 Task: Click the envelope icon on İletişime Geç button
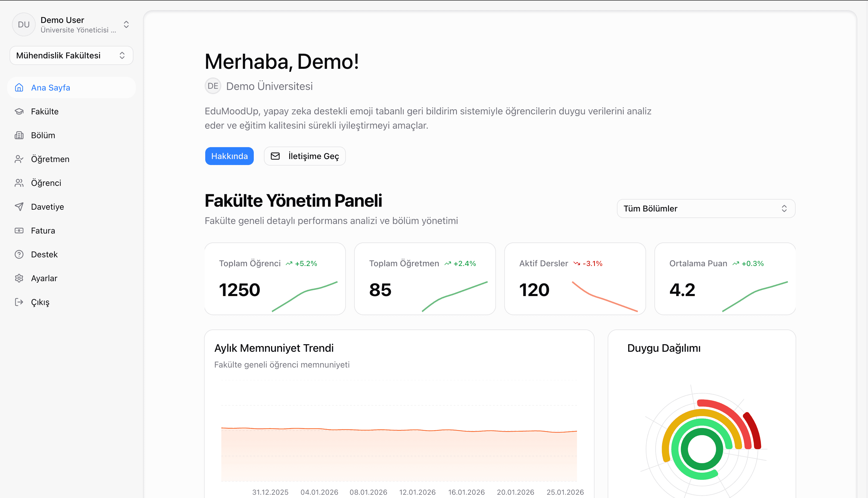[x=276, y=156]
